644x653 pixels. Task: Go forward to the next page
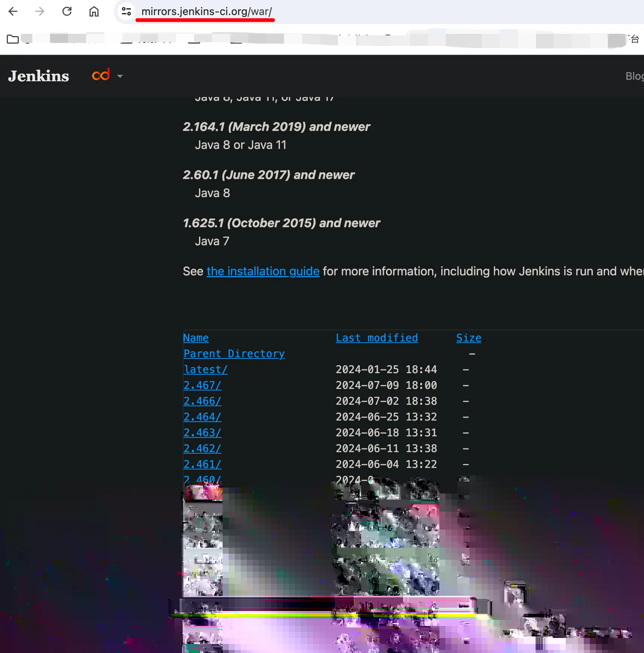tap(39, 12)
